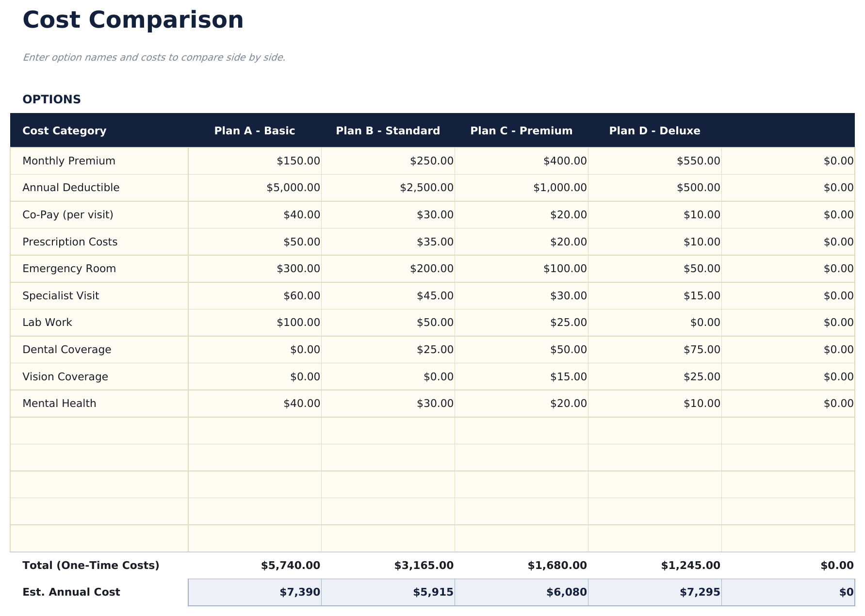Select the Plan B - Standard column header
This screenshot has width=865, height=616.
tap(388, 130)
